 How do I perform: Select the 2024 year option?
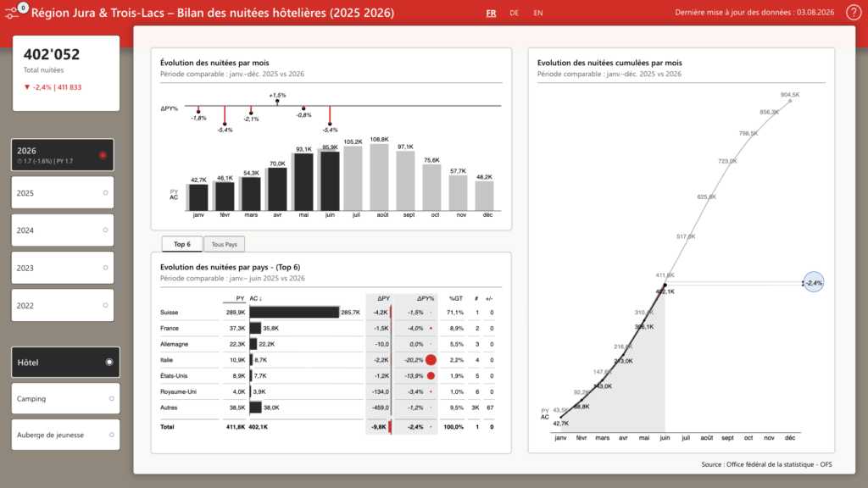point(63,230)
